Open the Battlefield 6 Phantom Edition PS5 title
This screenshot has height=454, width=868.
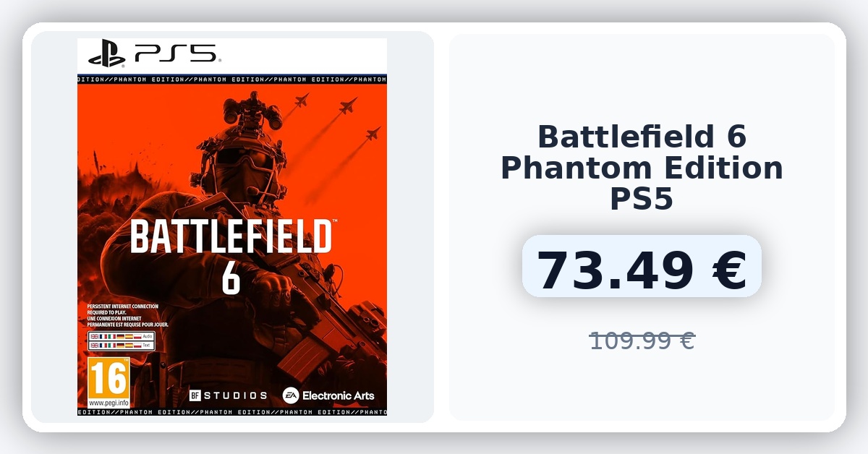pos(642,167)
